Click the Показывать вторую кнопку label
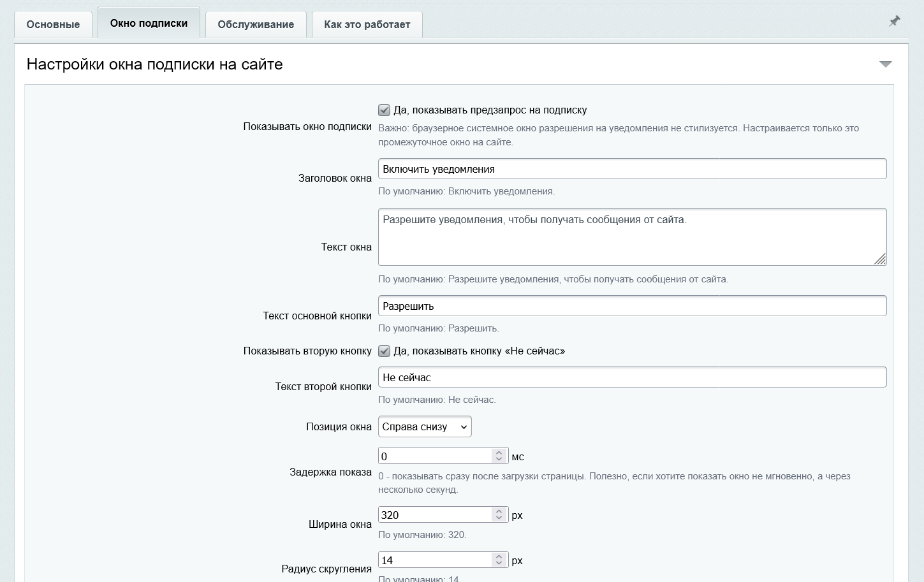This screenshot has height=582, width=924. click(x=307, y=351)
